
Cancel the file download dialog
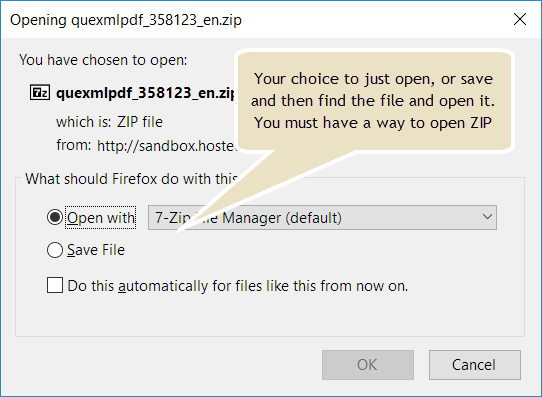tap(475, 365)
